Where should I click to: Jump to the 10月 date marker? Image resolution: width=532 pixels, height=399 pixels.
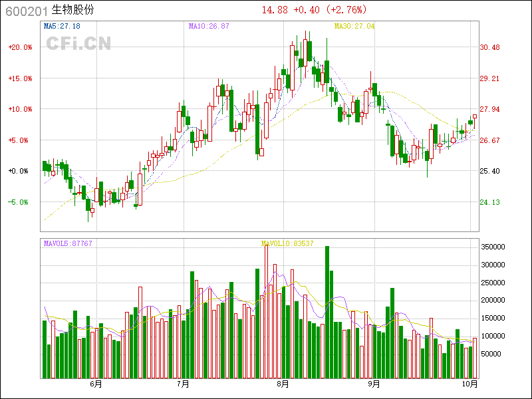pos(469,384)
